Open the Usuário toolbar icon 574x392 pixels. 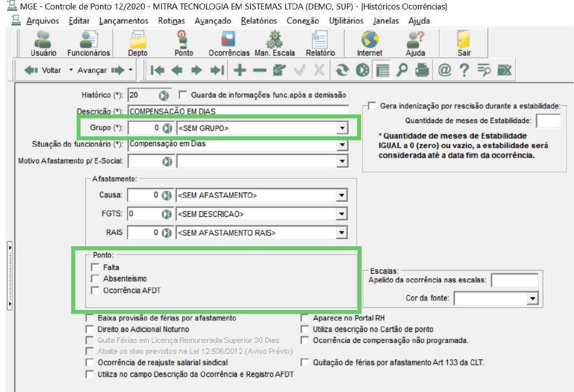(x=43, y=44)
